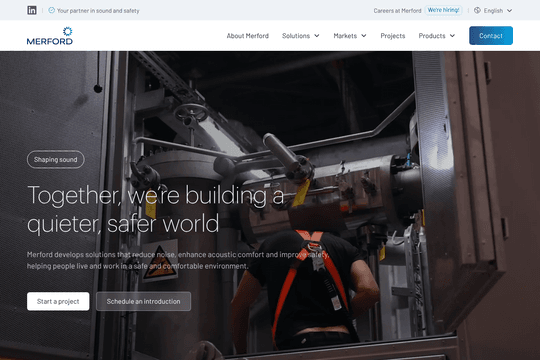Screen dimensions: 540x360
Task: Open the Projects page
Action: coord(393,36)
